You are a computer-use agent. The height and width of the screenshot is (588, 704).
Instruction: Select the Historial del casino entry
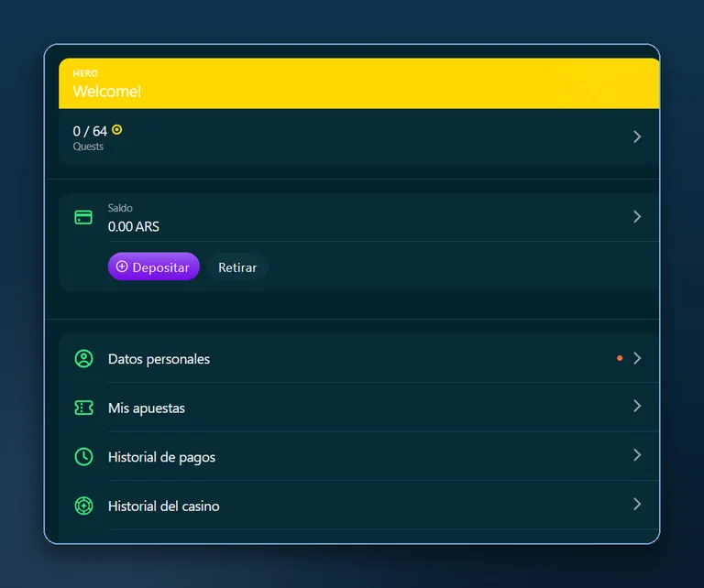click(359, 506)
